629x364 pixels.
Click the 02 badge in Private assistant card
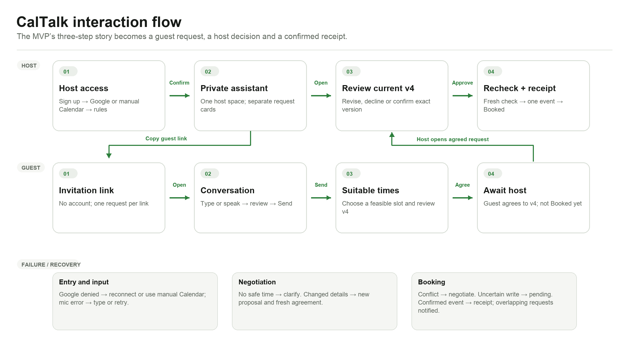pos(210,71)
